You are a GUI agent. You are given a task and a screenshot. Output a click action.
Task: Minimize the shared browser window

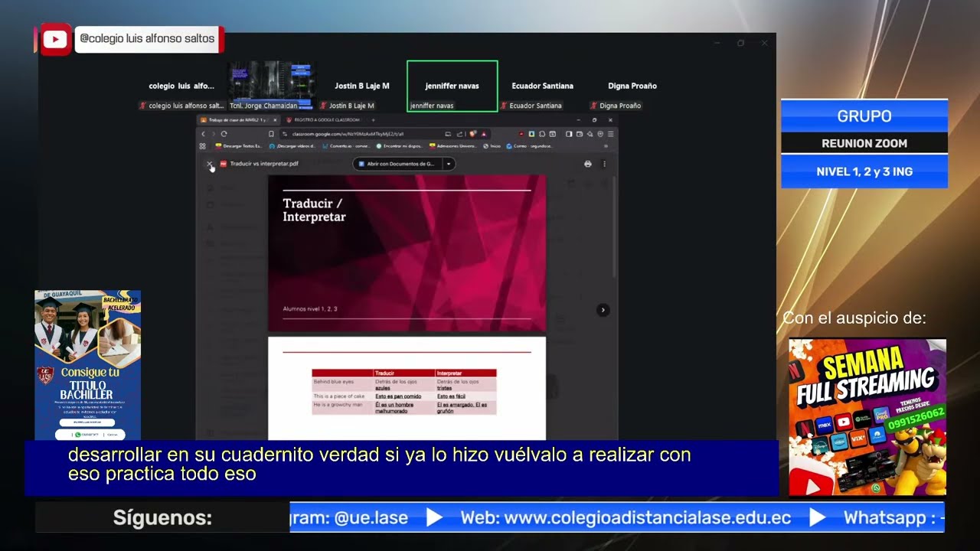pos(578,120)
